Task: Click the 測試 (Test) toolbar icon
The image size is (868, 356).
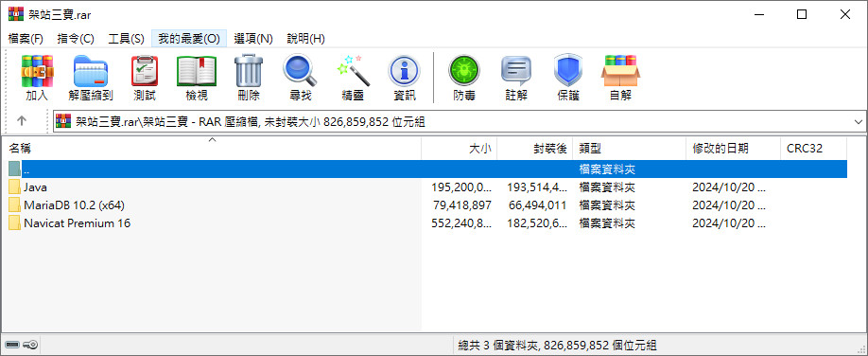Action: pyautogui.click(x=145, y=70)
